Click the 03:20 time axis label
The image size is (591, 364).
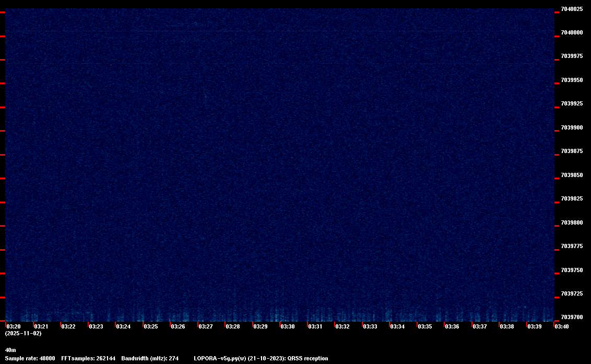[14, 326]
